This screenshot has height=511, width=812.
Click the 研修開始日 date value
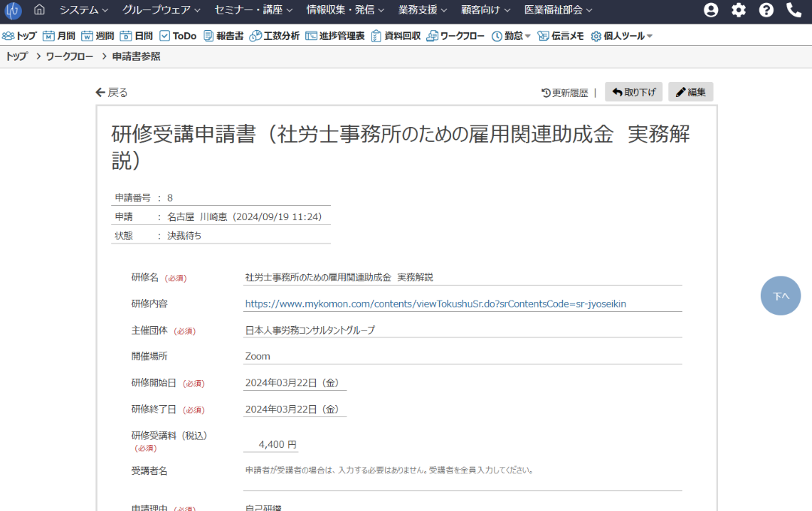(x=292, y=382)
